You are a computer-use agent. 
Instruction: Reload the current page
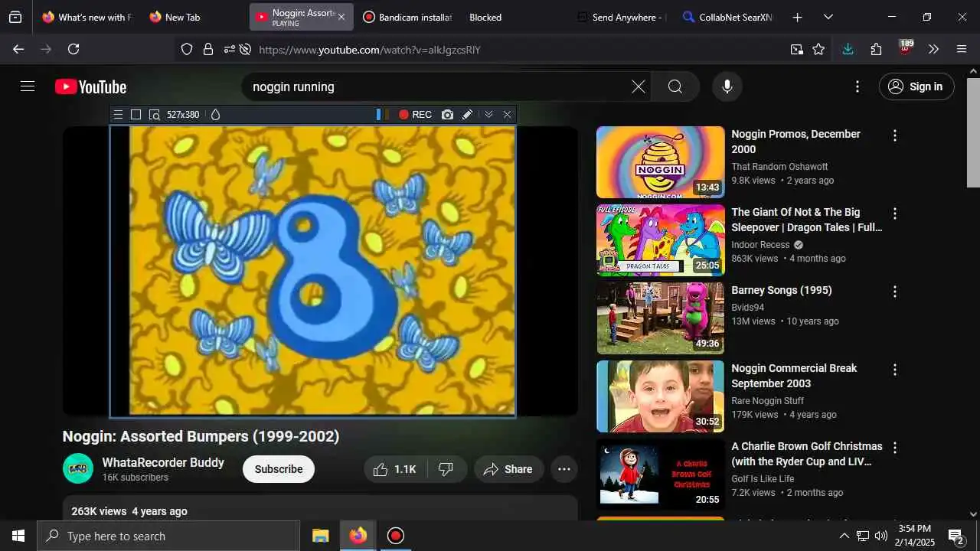coord(73,49)
